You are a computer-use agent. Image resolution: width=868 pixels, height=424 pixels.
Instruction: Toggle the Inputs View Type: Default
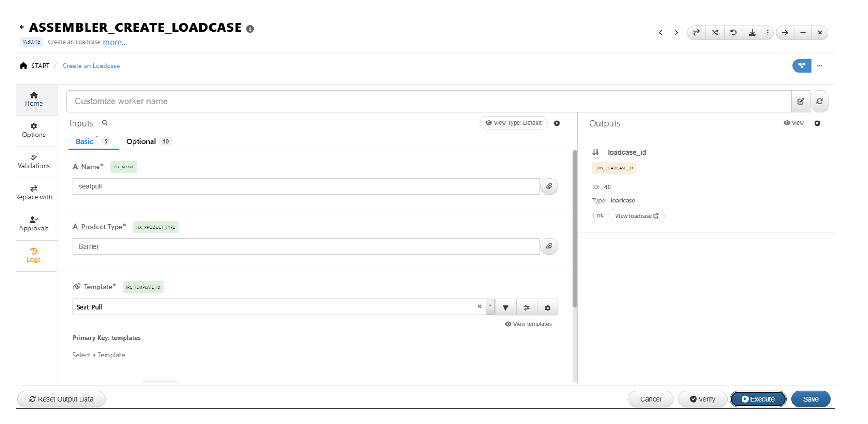(513, 123)
